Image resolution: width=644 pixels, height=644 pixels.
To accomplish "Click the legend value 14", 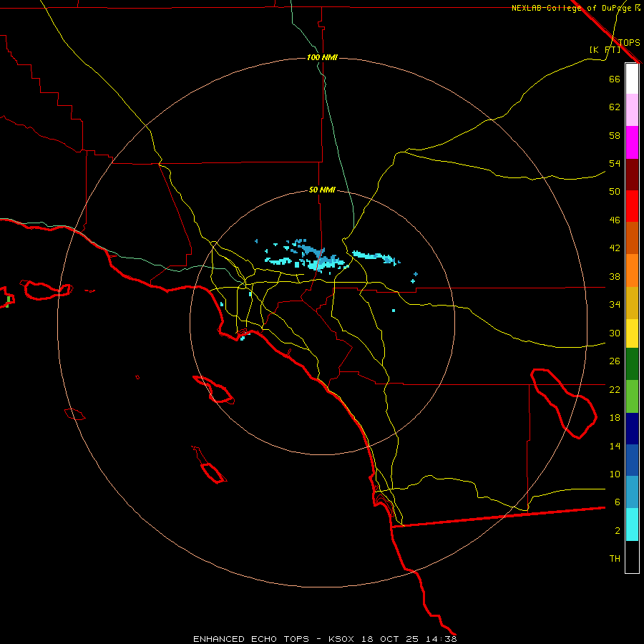I will 615,446.
